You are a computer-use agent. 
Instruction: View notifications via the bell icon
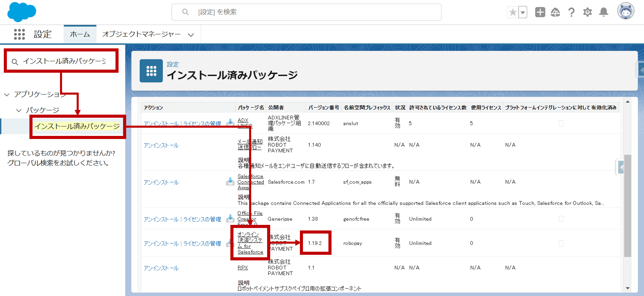[x=604, y=12]
